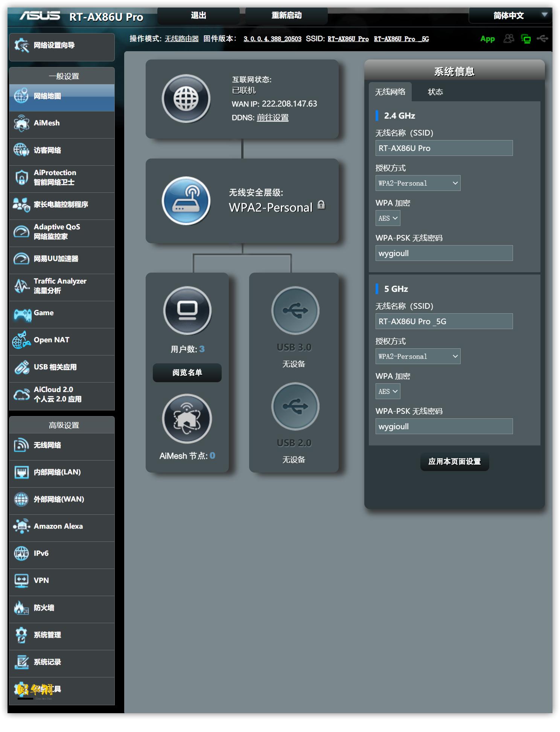Click the 重新启动 reboot button
Screen dimensions: 560x732
(x=286, y=15)
